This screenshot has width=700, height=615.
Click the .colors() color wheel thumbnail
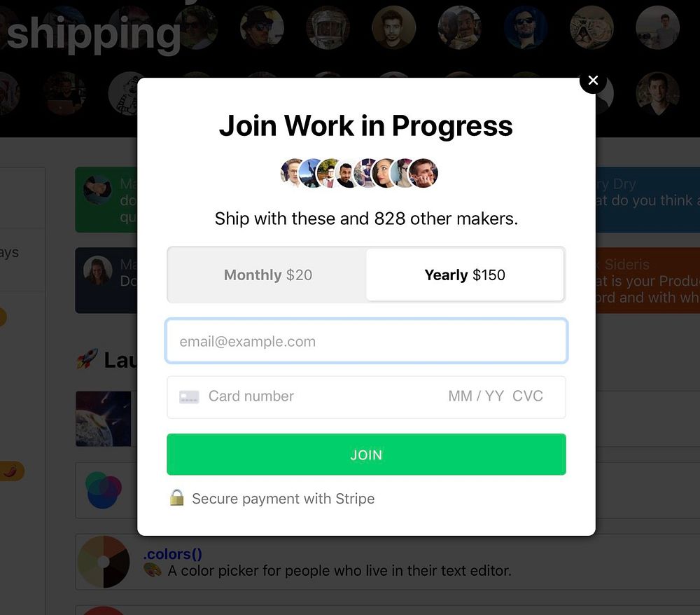click(x=104, y=562)
